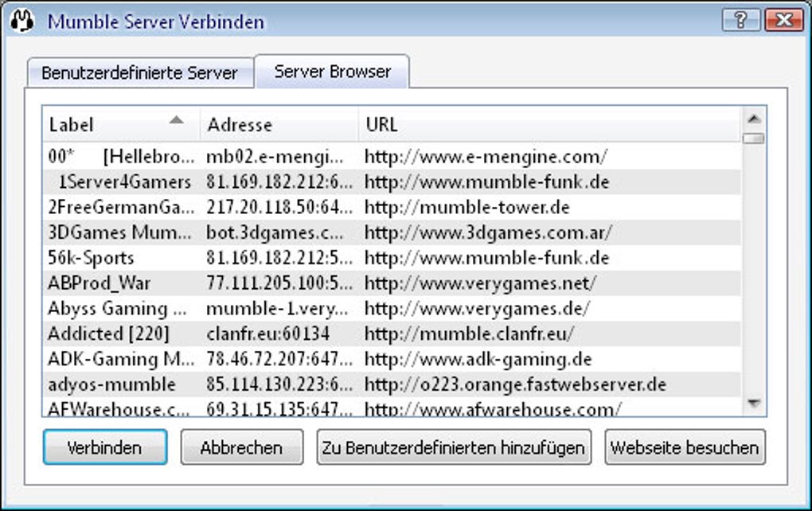
Task: Click the question mark help button
Action: [740, 20]
